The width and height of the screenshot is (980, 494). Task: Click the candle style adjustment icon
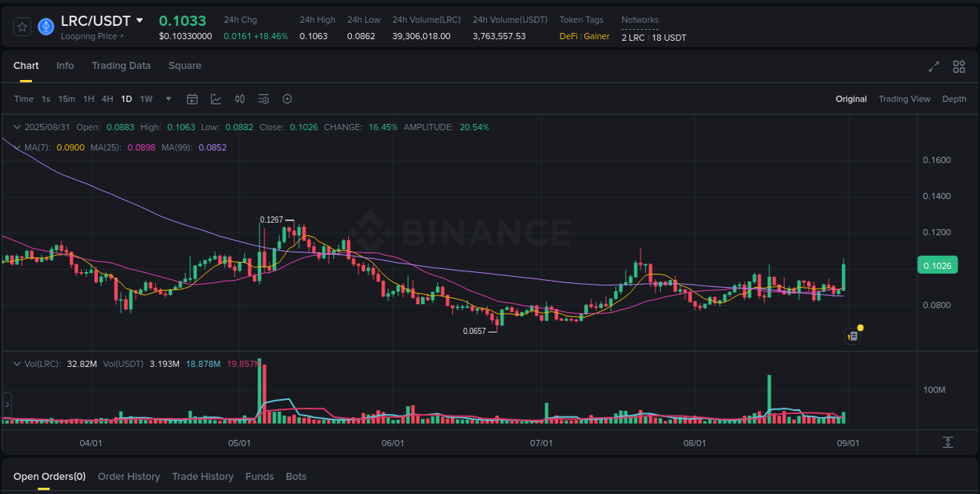240,99
